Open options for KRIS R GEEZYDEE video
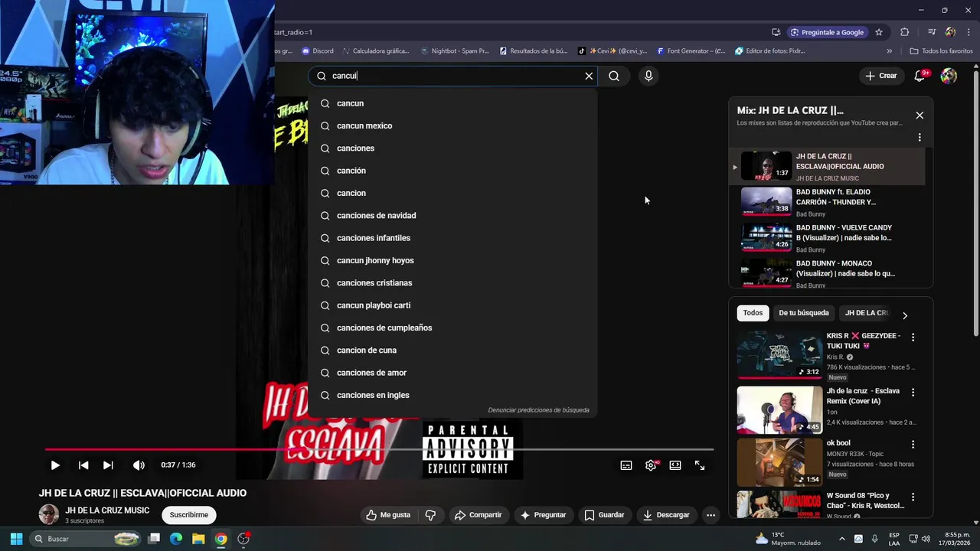This screenshot has height=551, width=980. tap(913, 337)
